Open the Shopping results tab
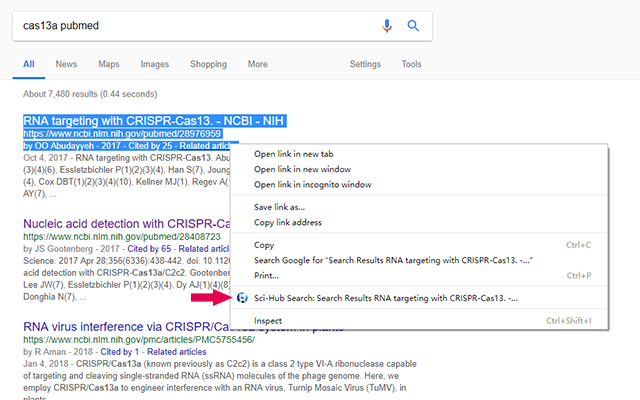The image size is (640, 400). [208, 65]
